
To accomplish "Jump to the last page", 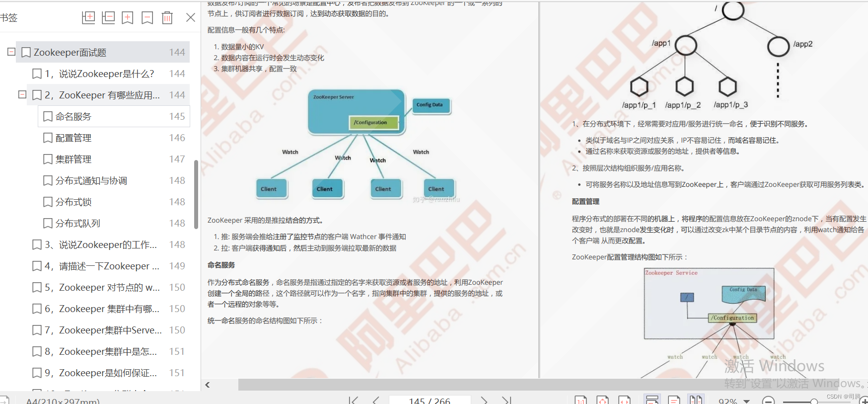I will click(x=506, y=400).
